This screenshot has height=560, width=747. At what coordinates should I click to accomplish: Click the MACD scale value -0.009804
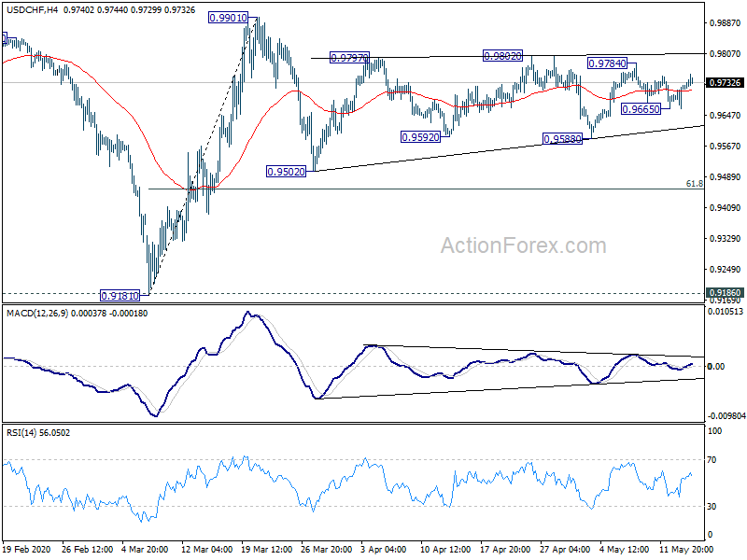(726, 415)
